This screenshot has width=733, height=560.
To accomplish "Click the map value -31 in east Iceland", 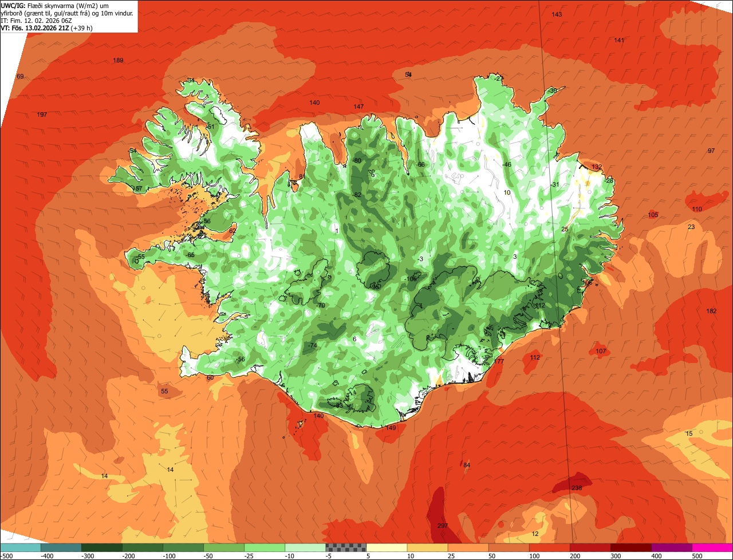I will [554, 184].
